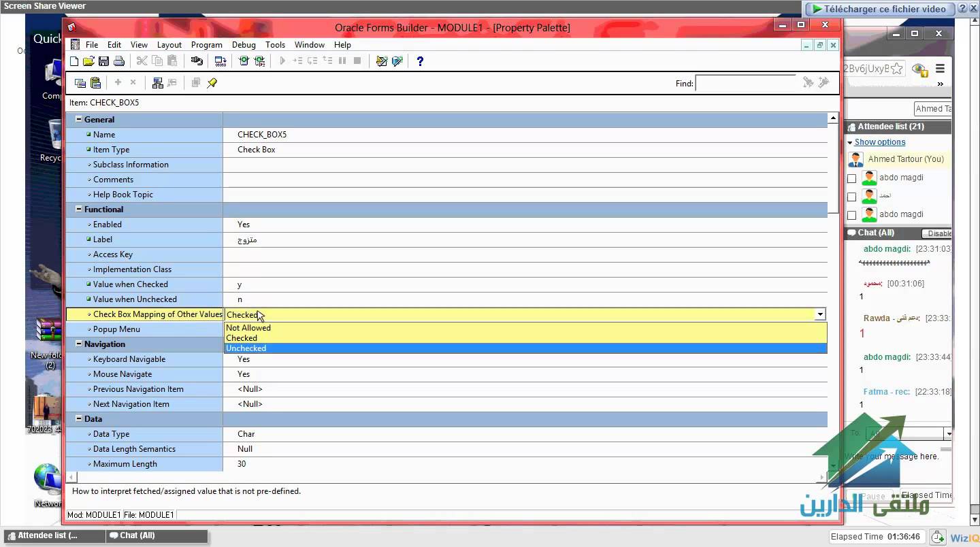Click the Cut scissors icon
980x547 pixels.
142,61
